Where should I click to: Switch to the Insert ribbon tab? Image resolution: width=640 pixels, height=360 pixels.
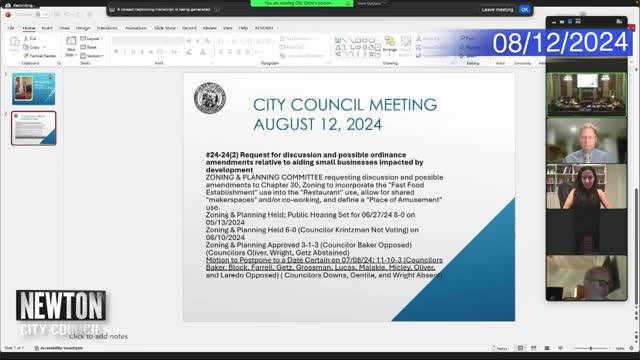click(x=47, y=28)
